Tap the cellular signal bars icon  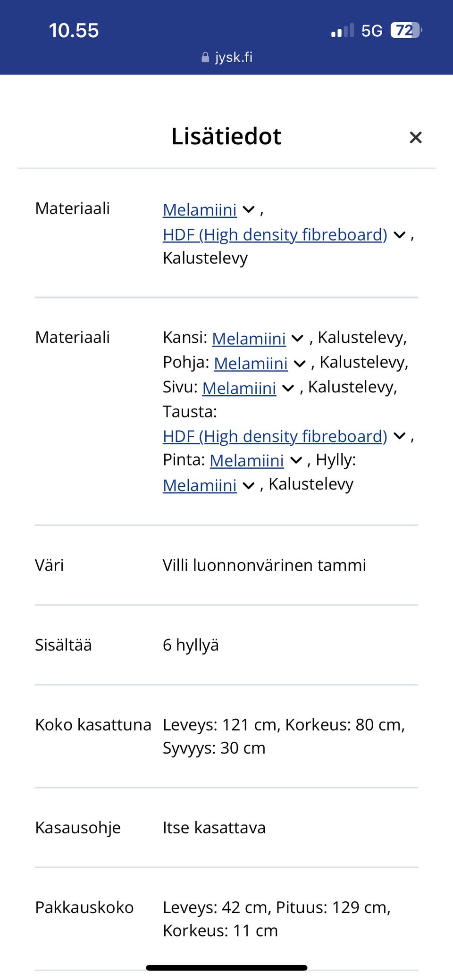343,30
